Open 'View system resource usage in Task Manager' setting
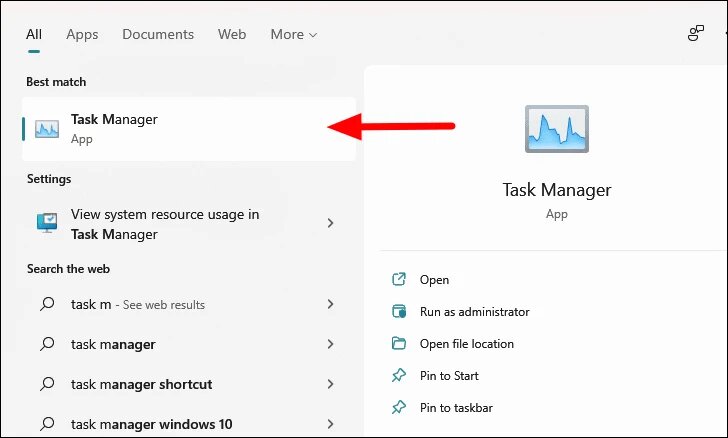Viewport: 728px width, 438px height. coord(189,223)
